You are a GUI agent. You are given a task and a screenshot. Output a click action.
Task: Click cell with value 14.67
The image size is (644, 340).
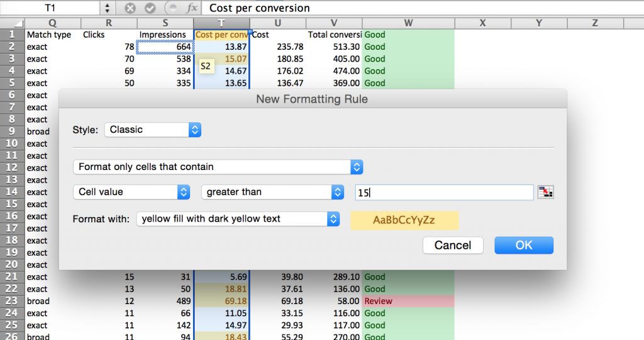point(222,71)
